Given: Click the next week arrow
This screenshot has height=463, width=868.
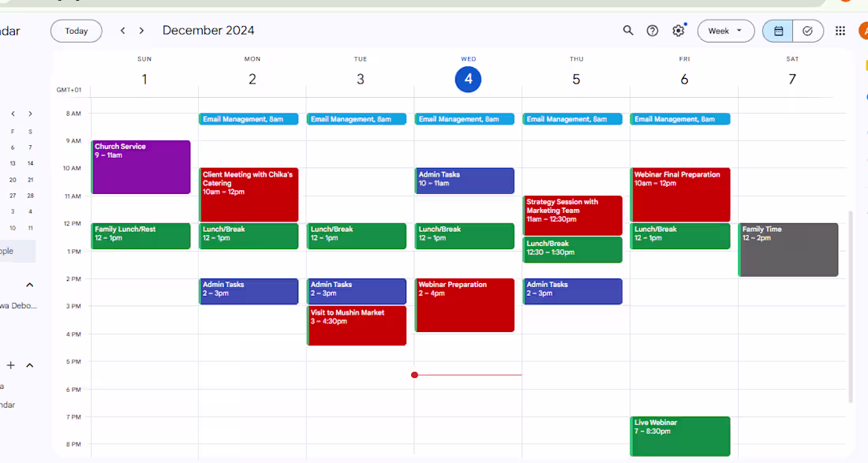Looking at the screenshot, I should [140, 30].
